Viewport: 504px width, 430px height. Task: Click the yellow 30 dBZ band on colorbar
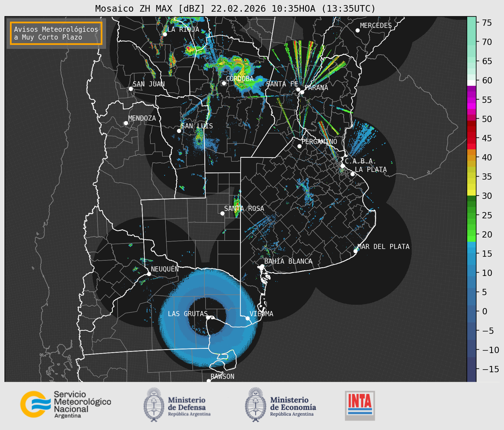coord(471,193)
